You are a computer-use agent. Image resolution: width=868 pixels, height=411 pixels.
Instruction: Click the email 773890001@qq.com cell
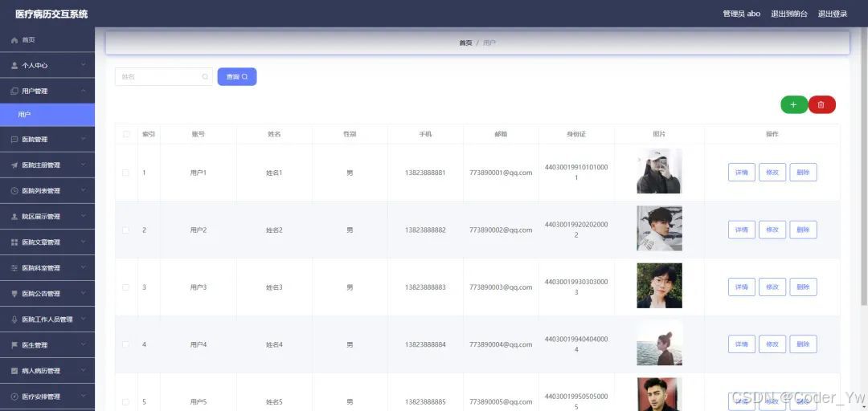coord(501,173)
